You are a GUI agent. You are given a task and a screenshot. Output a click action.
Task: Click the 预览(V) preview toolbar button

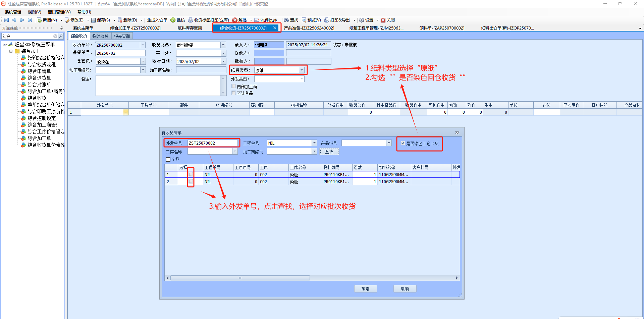(x=311, y=20)
